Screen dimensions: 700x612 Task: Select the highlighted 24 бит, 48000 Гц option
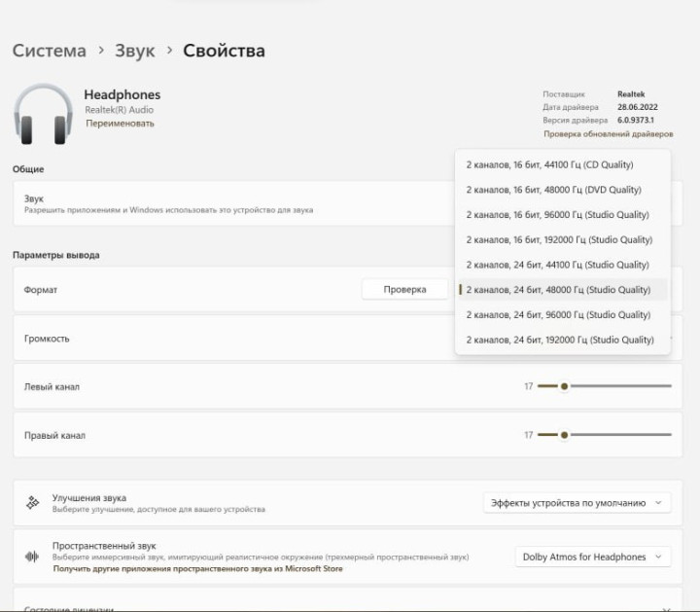tap(558, 290)
